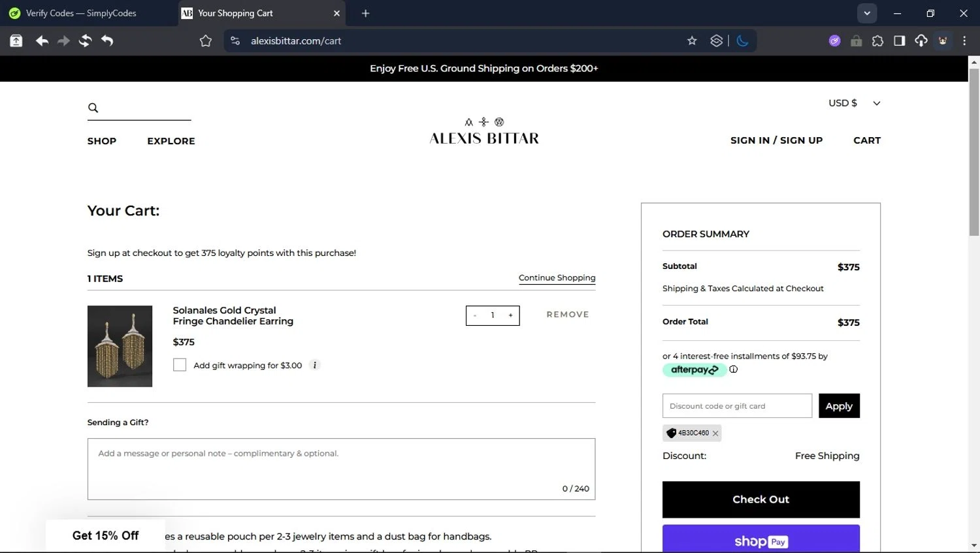The height and width of the screenshot is (553, 980).
Task: Remove discount code 4B30C460 with X
Action: [x=715, y=434]
